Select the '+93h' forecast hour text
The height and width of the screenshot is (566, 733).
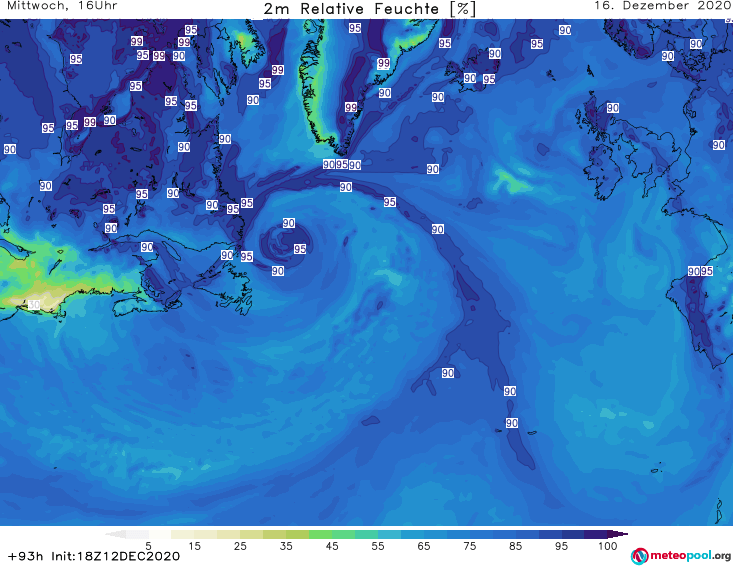click(25, 556)
